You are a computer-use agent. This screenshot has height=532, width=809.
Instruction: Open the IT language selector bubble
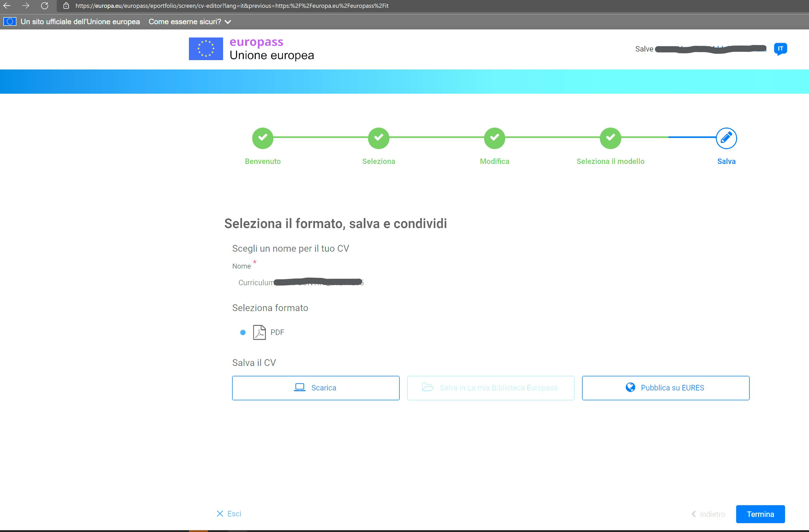pyautogui.click(x=780, y=49)
